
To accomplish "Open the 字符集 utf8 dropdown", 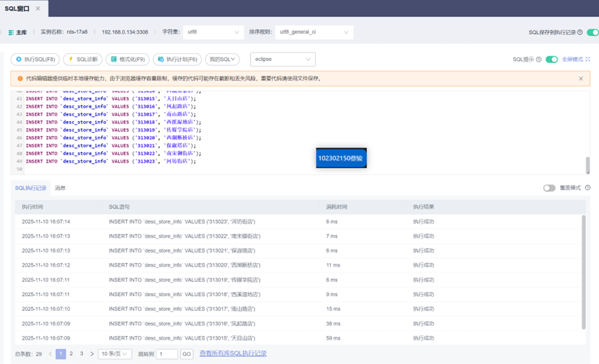I will point(213,32).
